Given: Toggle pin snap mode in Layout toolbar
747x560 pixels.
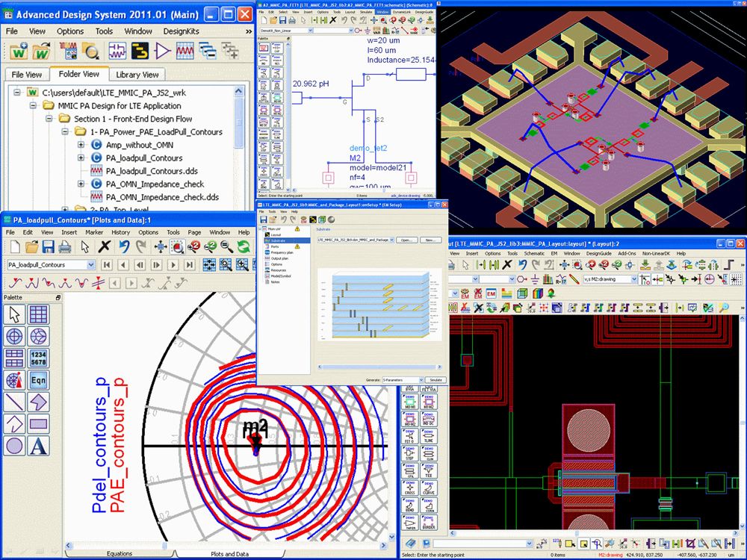Looking at the screenshot, I should [x=657, y=279].
